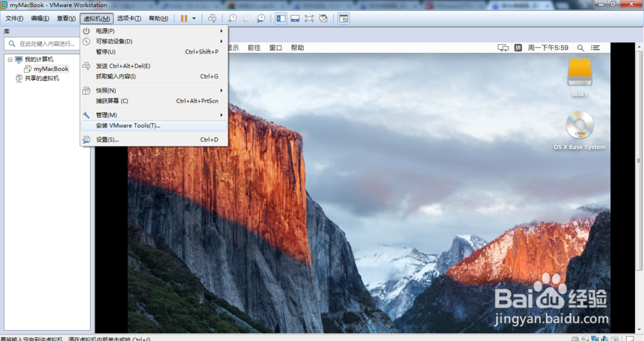
Task: Click the 周一下午5:59 clock in menu bar
Action: click(548, 48)
